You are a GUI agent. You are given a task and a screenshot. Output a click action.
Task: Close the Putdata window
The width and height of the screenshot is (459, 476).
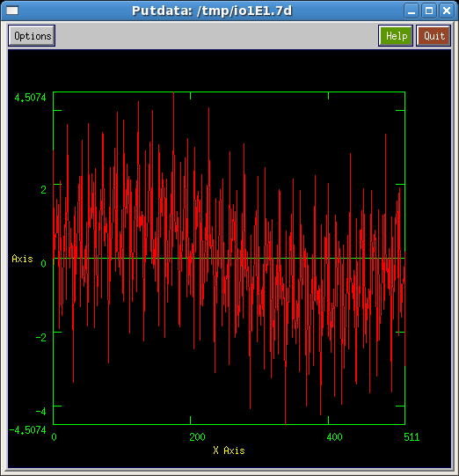point(447,11)
